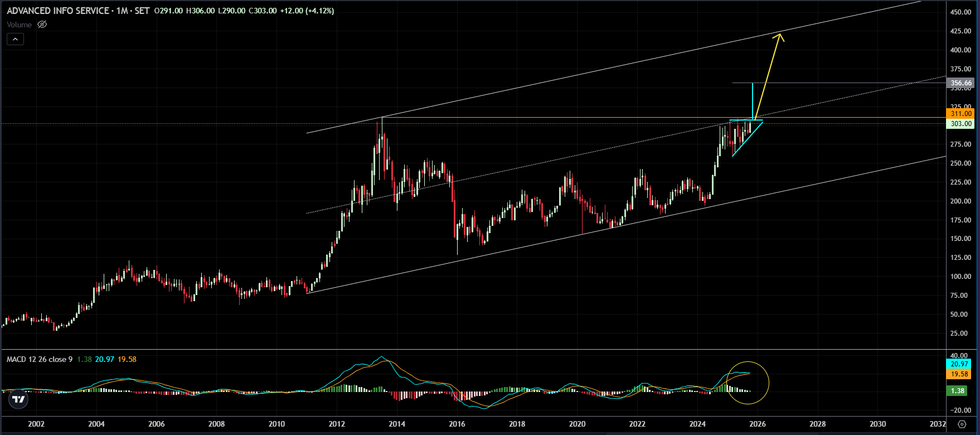
Task: Click the 2004 label on time axis
Action: [x=96, y=424]
